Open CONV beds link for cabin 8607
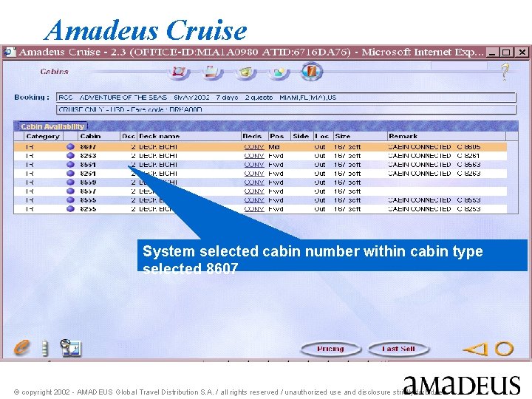Screen dimensions: 532x399 point(253,147)
